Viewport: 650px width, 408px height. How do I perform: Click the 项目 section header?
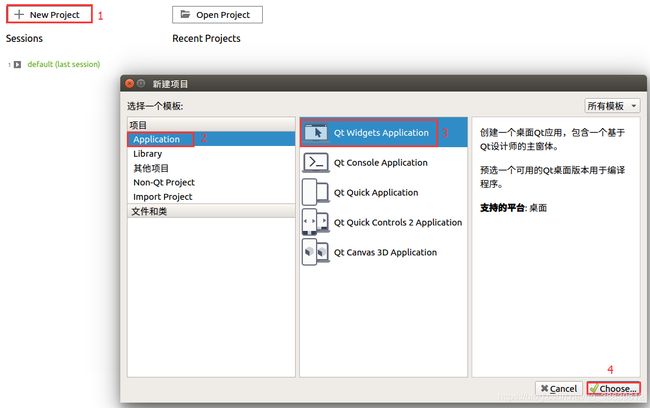(x=211, y=125)
